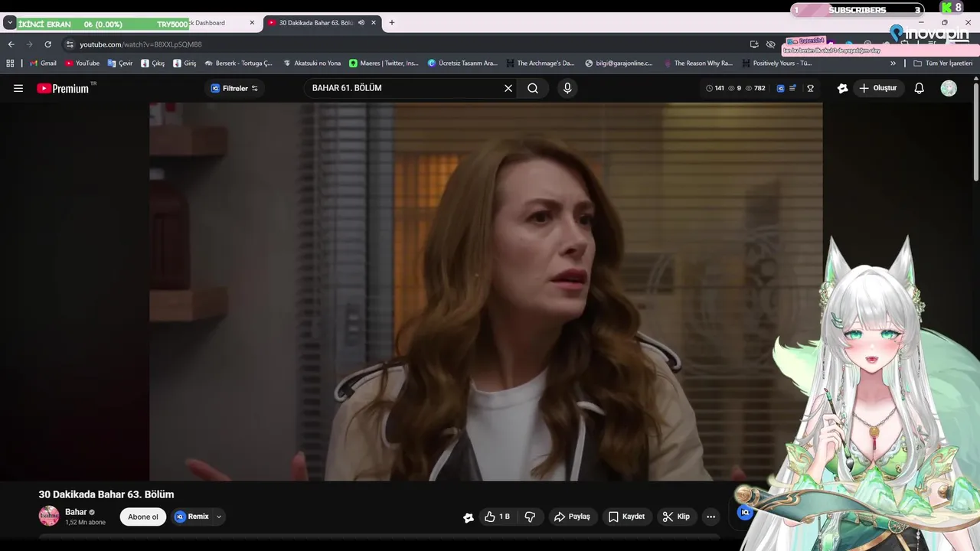Open the tab search dropdown arrow
980x551 pixels.
point(10,23)
